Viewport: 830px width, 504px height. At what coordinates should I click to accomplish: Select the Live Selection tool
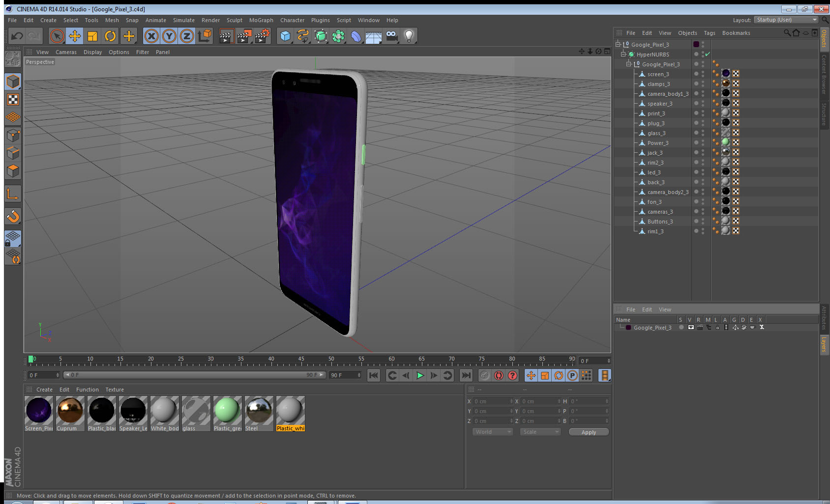click(57, 36)
